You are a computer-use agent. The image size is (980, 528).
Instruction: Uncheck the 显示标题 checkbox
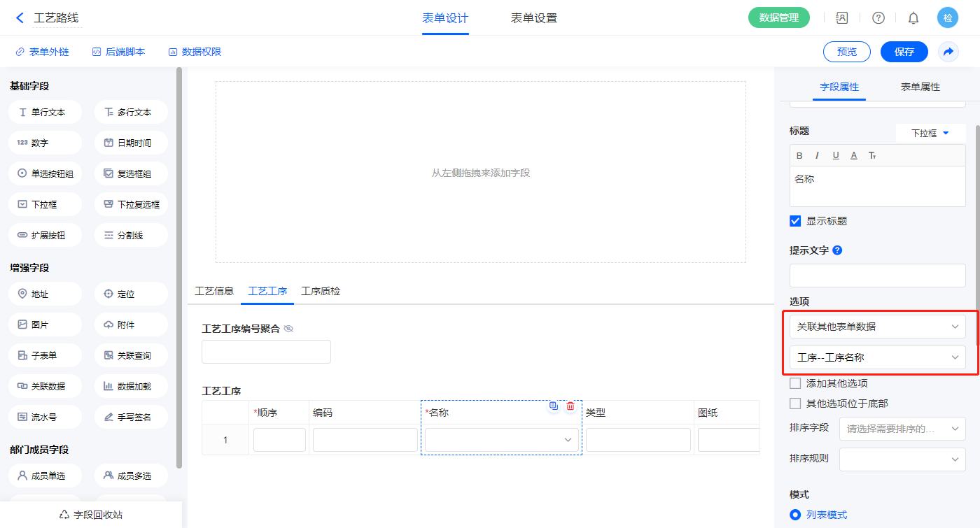click(x=795, y=221)
